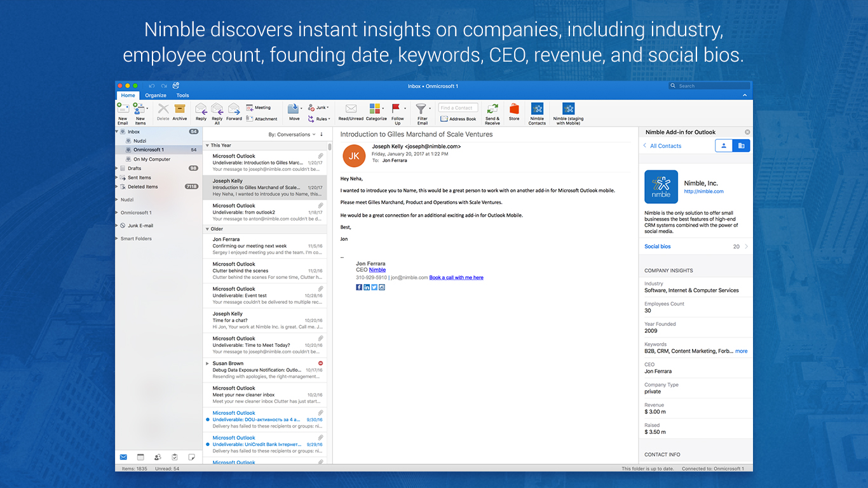The height and width of the screenshot is (488, 868).
Task: Click the Attachment button in ribbon
Action: pos(262,118)
